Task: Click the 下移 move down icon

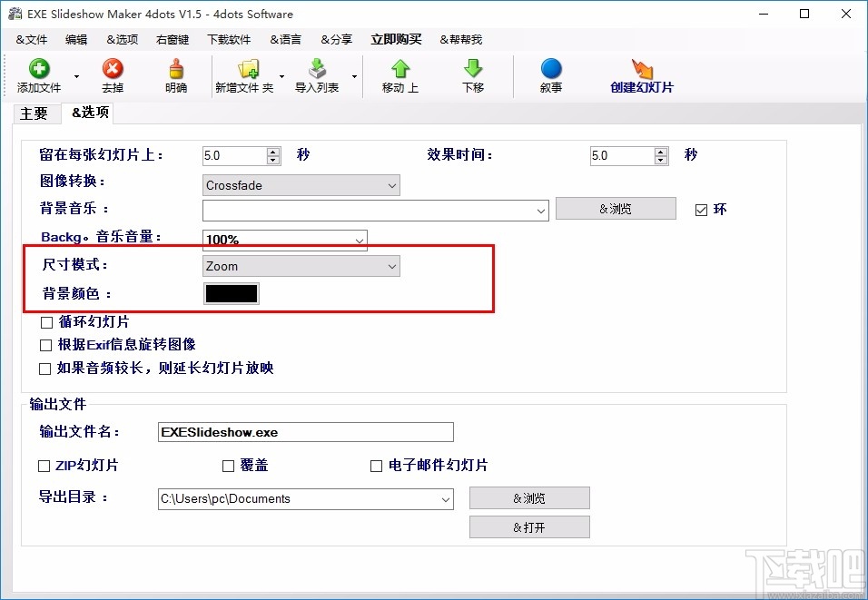Action: [471, 74]
